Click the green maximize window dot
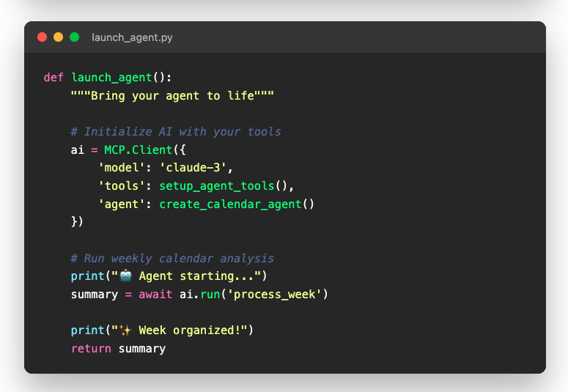The width and height of the screenshot is (568, 392). (75, 37)
